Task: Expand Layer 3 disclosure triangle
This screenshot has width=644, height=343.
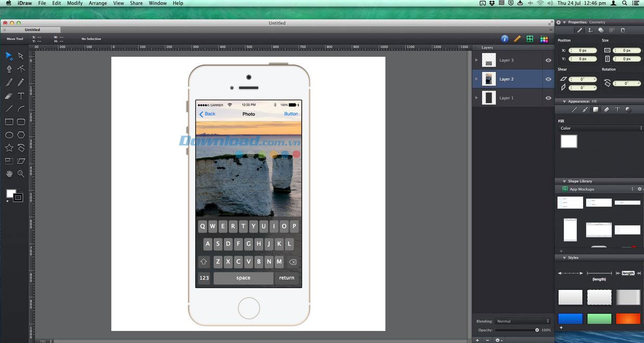Action: 476,60
